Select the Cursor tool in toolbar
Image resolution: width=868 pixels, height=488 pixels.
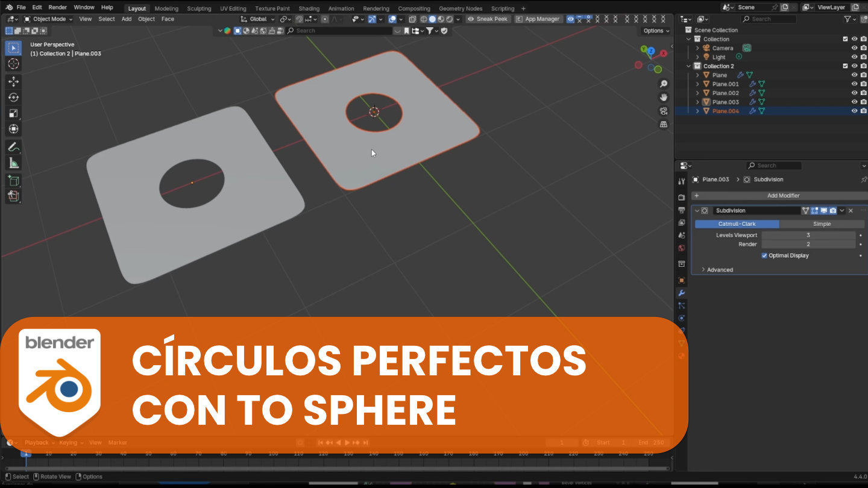click(x=13, y=64)
